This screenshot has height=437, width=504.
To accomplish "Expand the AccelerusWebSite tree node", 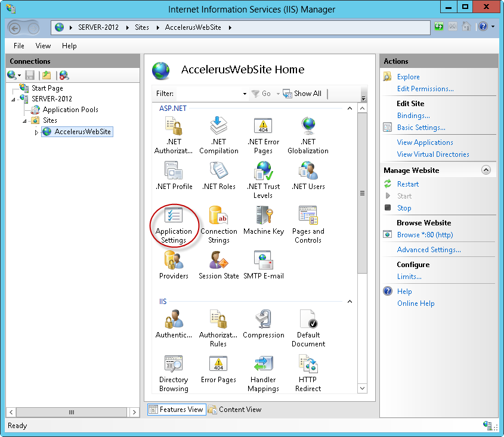I will pyautogui.click(x=36, y=132).
